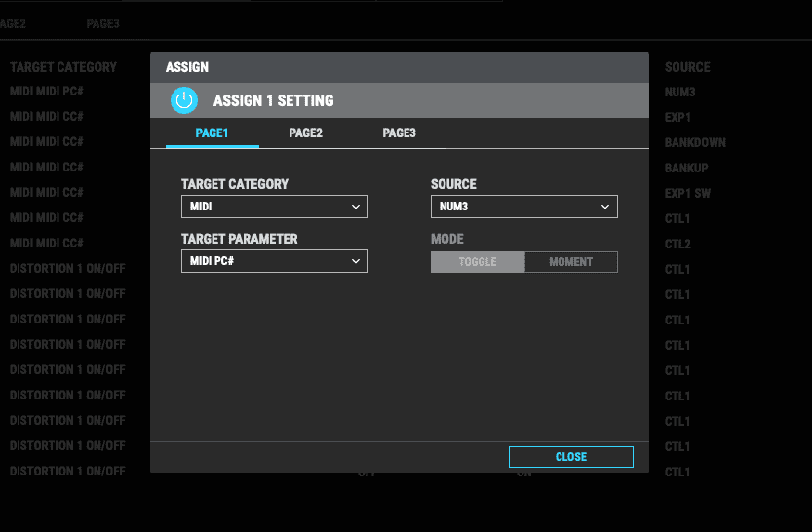
Task: Select EXP1 source in background list
Action: (677, 118)
